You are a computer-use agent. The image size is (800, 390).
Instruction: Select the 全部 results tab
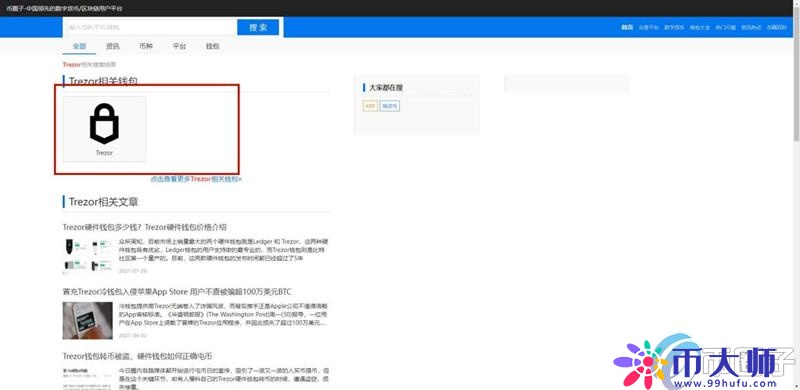pyautogui.click(x=79, y=46)
